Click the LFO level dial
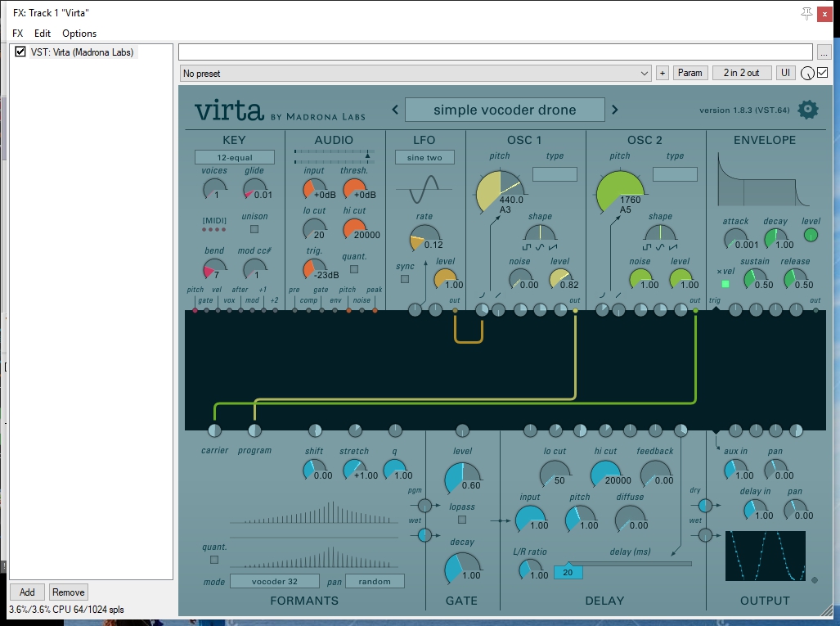Screen dimensions: 840x626 444,279
